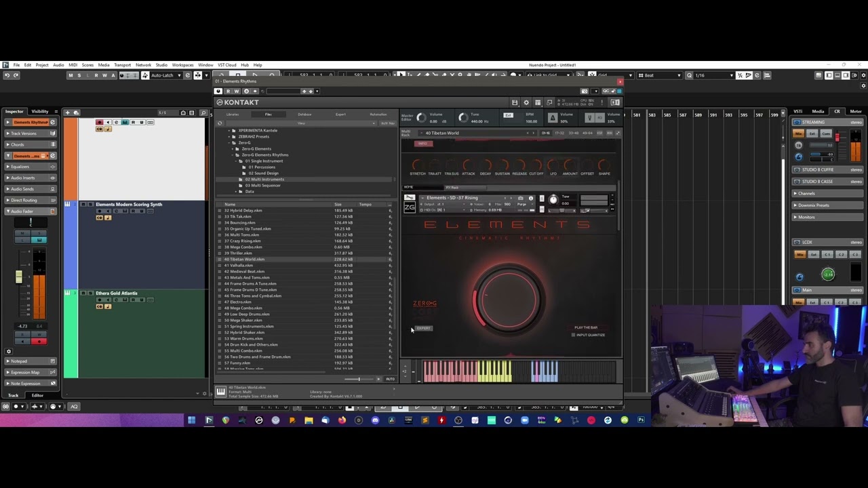This screenshot has height=488, width=868.
Task: Click the Kontakt tuning fork icon
Action: point(589,118)
